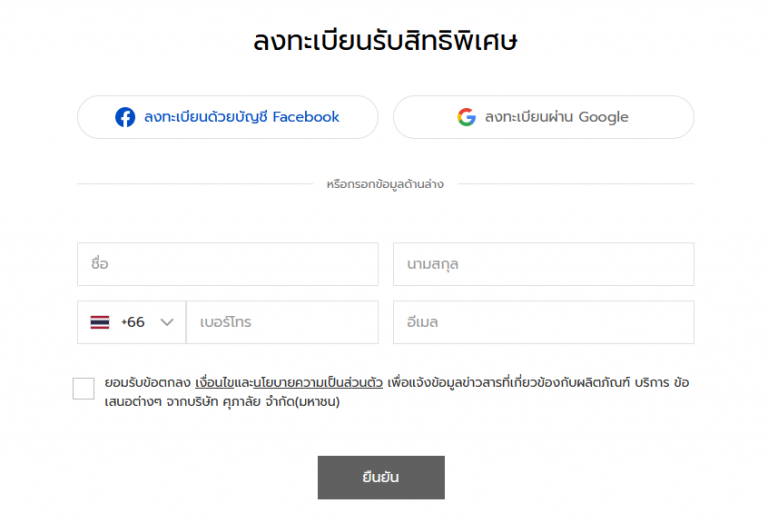Open the นโยบายความเป็นส่วนตัว privacy policy link
Screen dimensions: 768x523
coord(318,383)
